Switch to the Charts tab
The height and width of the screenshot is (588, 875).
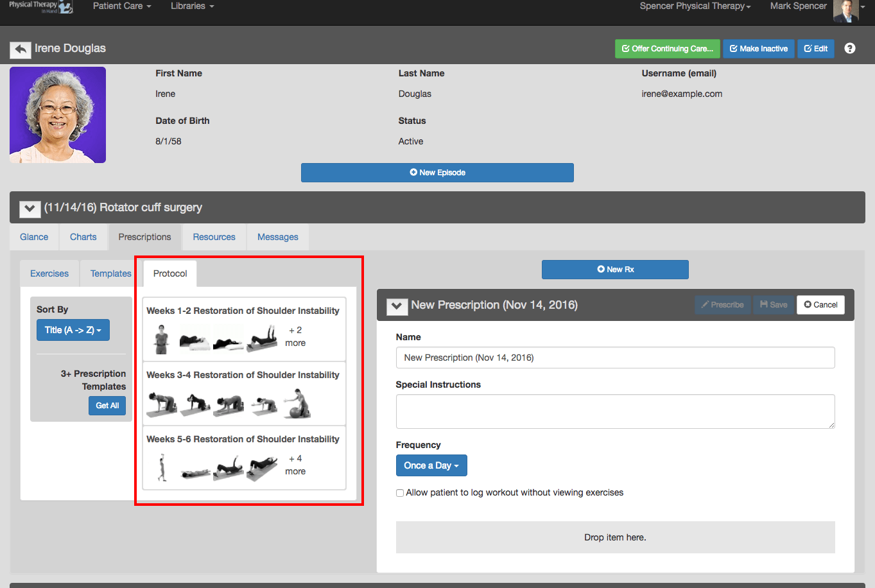[x=83, y=236]
